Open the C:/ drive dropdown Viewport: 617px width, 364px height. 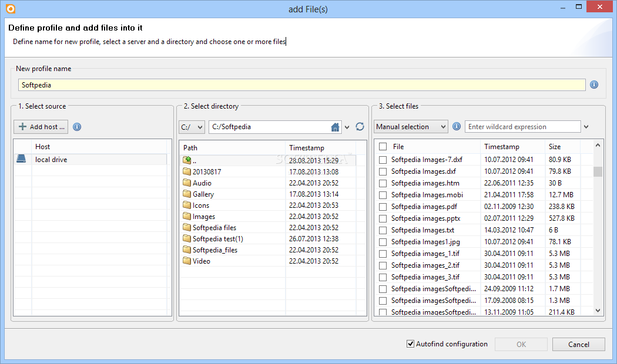(x=192, y=127)
